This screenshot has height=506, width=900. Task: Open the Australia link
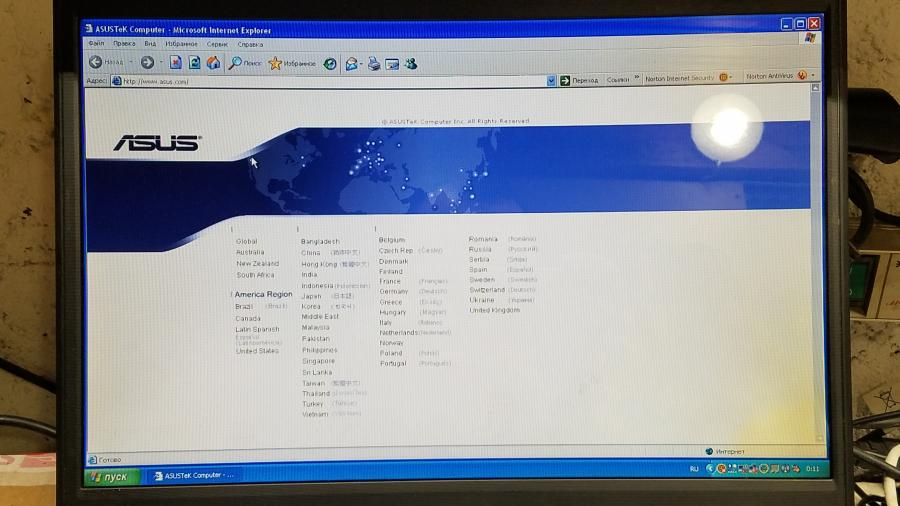(x=250, y=252)
